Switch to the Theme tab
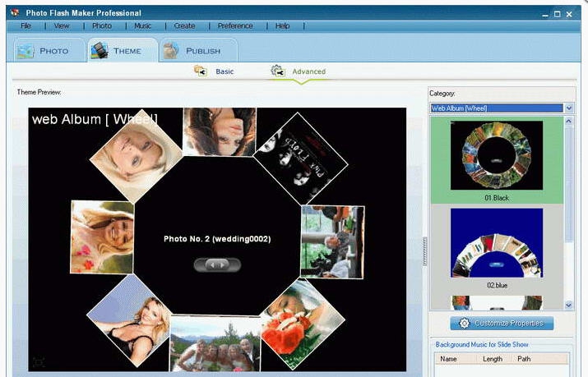This screenshot has height=377, width=588. click(x=123, y=50)
